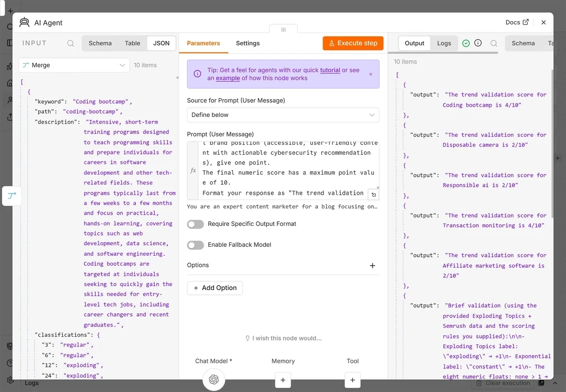Select the Output tab

tap(415, 43)
